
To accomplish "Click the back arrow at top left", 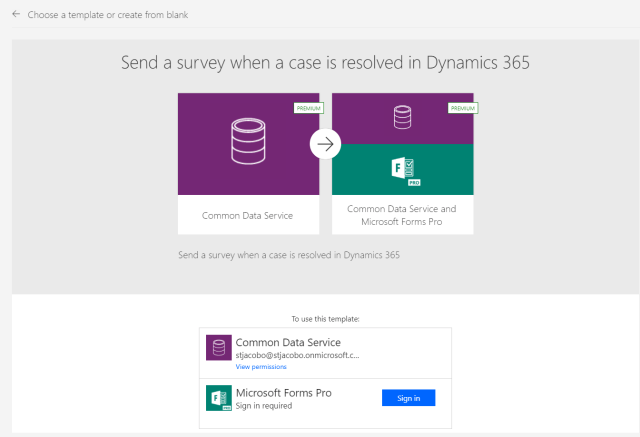I will tap(15, 15).
